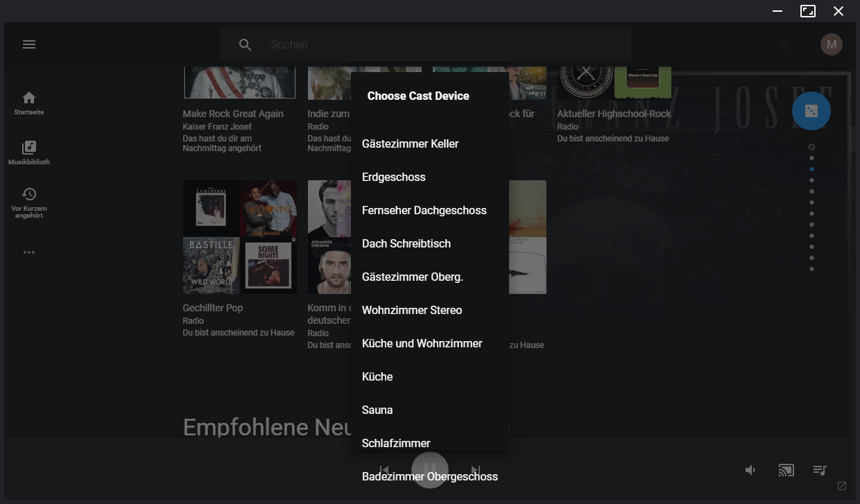Open the playback queue icon
The width and height of the screenshot is (860, 504).
(820, 470)
